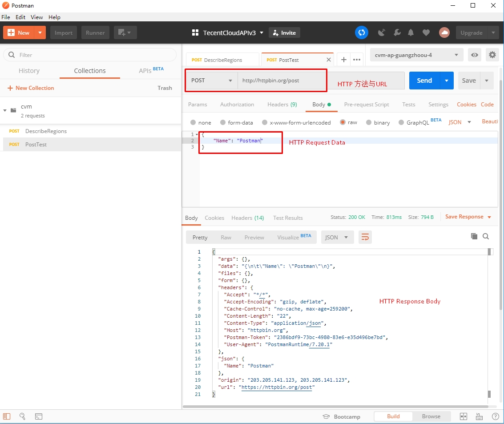Collapse the cvm collection folder
This screenshot has height=424, width=504.
[5, 110]
